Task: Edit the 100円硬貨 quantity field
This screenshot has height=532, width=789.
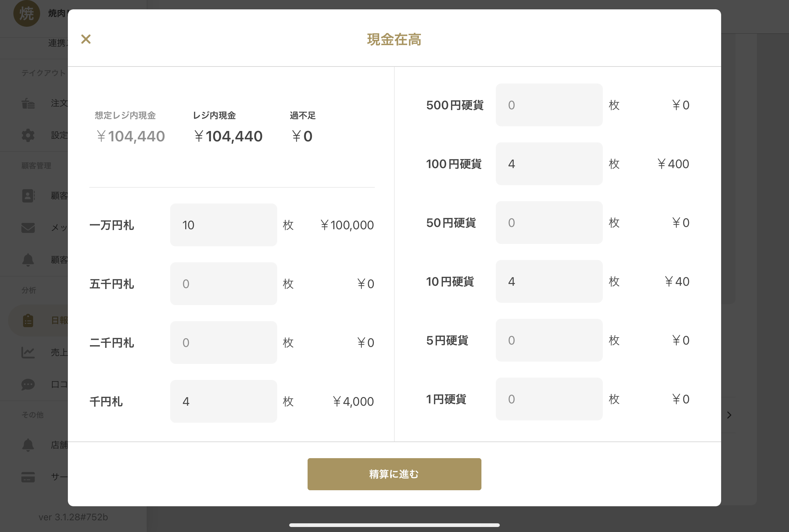Action: click(x=549, y=164)
